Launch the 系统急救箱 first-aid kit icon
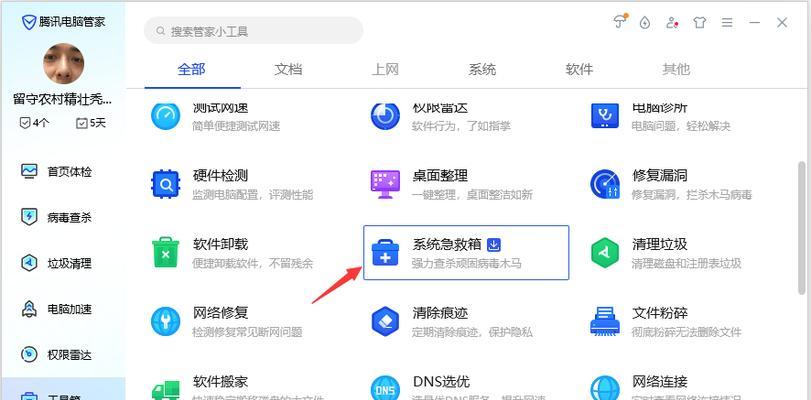The image size is (811, 400). pos(385,253)
